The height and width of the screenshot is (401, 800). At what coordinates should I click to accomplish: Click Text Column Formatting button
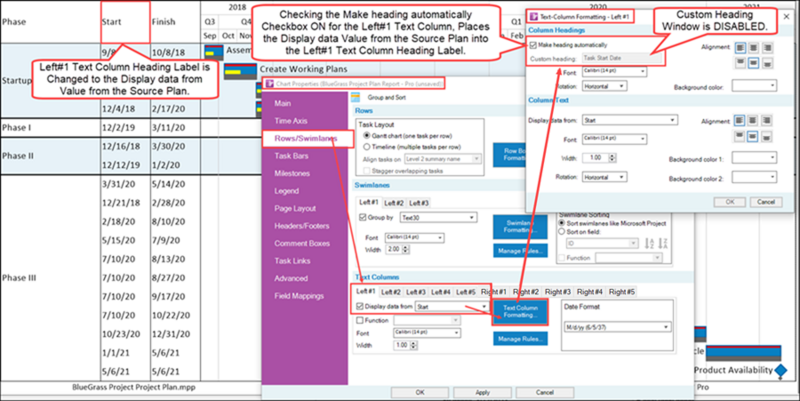click(x=520, y=312)
